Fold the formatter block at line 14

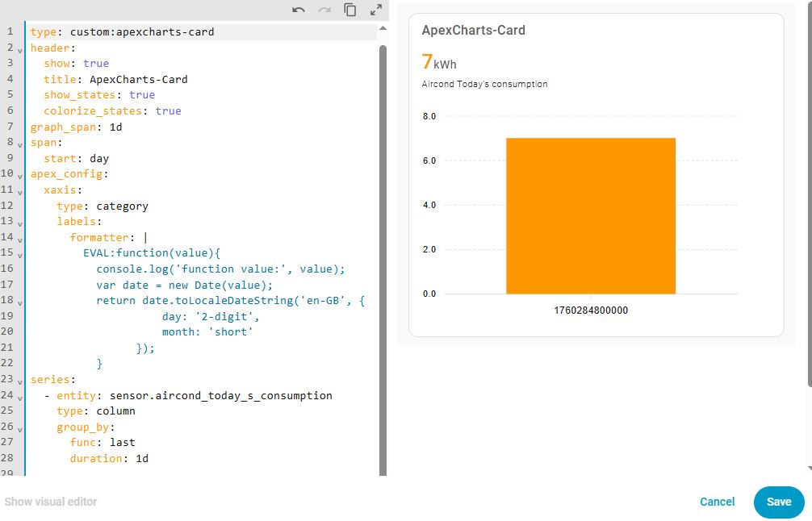tap(20, 240)
